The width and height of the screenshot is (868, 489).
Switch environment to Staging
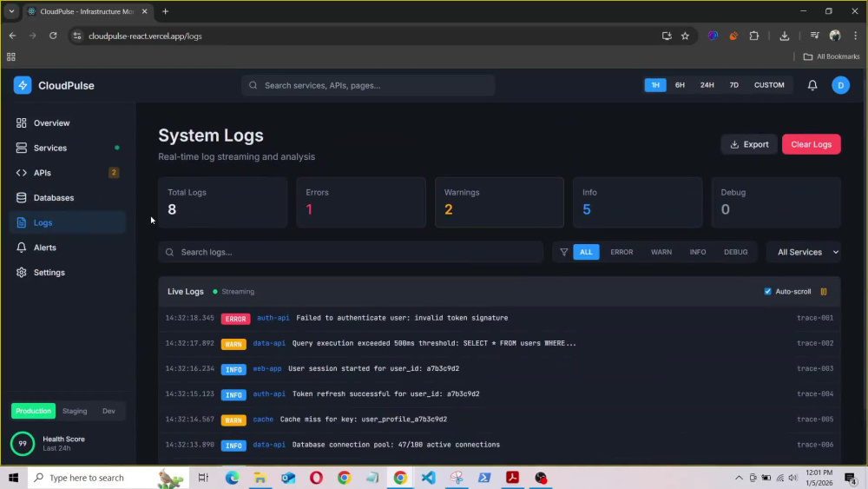tap(75, 411)
